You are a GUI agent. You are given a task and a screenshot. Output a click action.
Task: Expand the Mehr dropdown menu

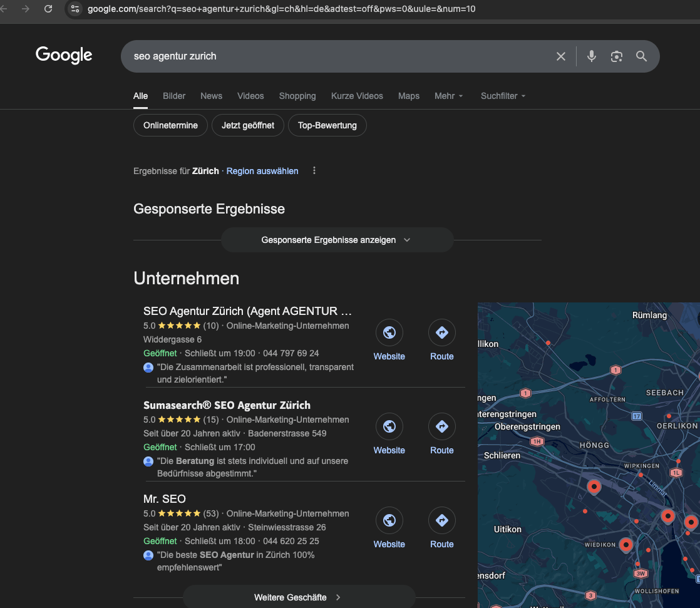(x=449, y=96)
